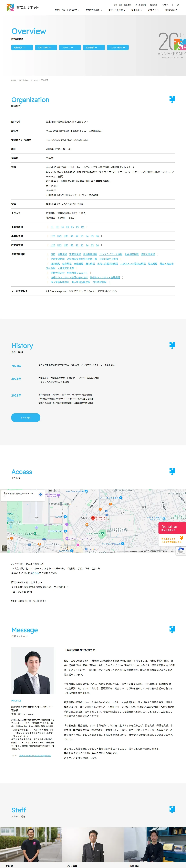Jump to 組織概要 section button
The width and height of the screenshot is (186, 868).
pyautogui.click(x=22, y=47)
